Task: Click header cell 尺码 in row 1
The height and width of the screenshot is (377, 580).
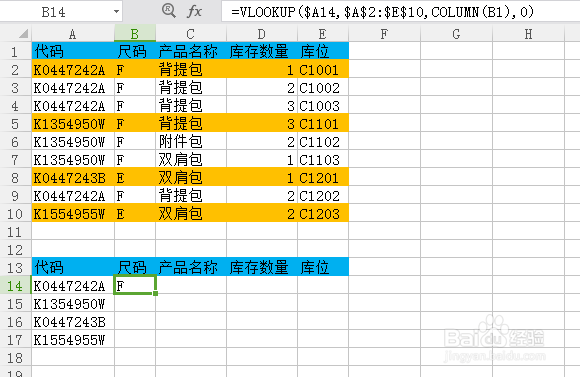Action: click(135, 51)
